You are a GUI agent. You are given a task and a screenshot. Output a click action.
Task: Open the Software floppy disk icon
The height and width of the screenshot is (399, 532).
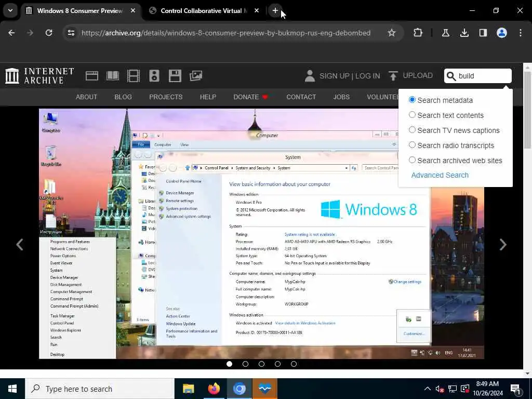pyautogui.click(x=175, y=76)
